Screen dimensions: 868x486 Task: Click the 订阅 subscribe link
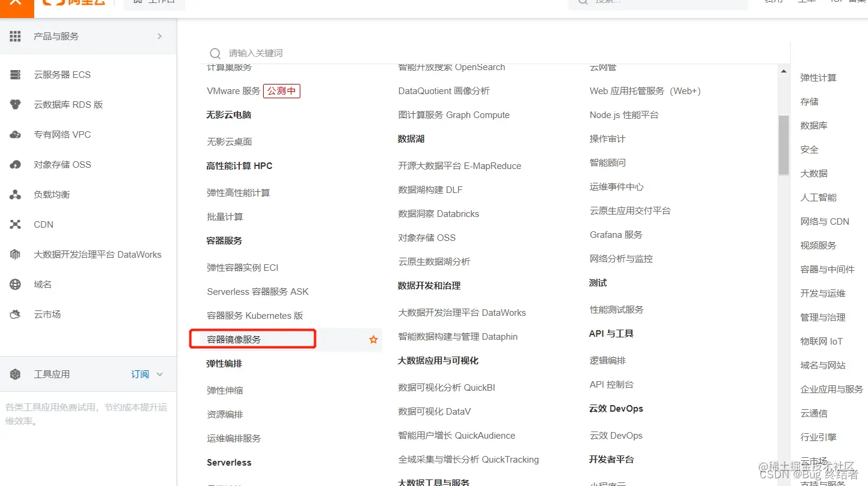tap(140, 375)
